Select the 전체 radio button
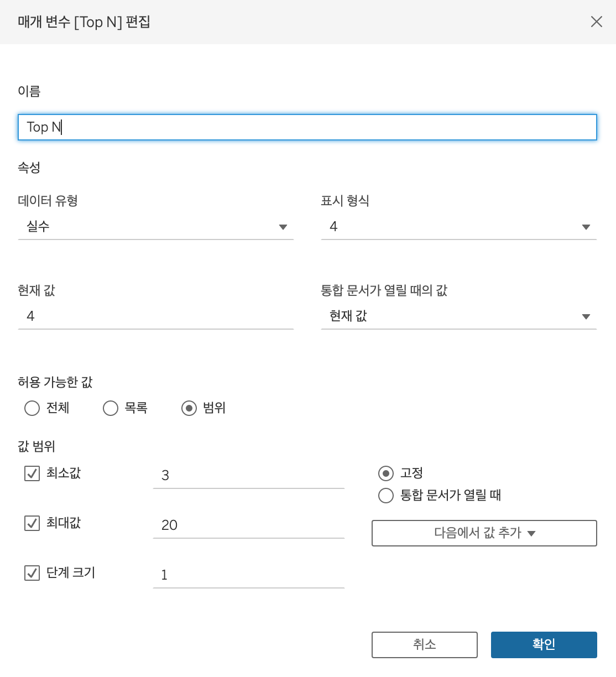The width and height of the screenshot is (616, 677). [x=32, y=408]
